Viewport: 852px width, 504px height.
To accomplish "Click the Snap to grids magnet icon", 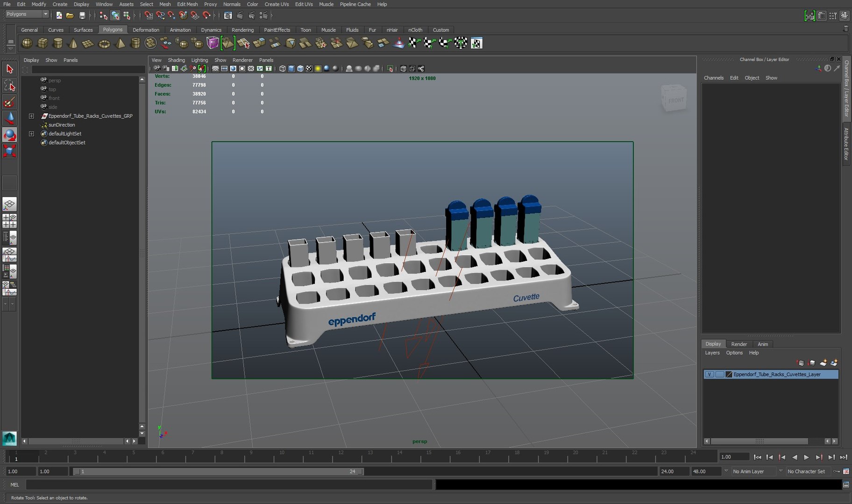I will (x=149, y=15).
